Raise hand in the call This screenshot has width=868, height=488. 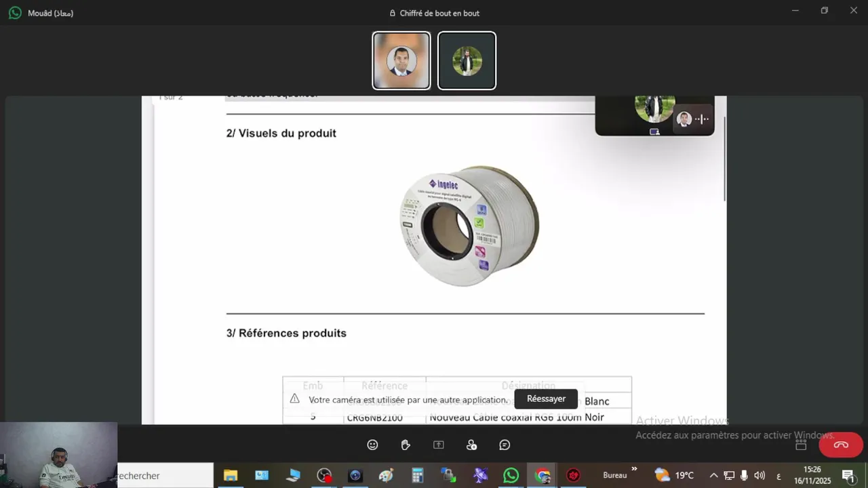pyautogui.click(x=406, y=445)
